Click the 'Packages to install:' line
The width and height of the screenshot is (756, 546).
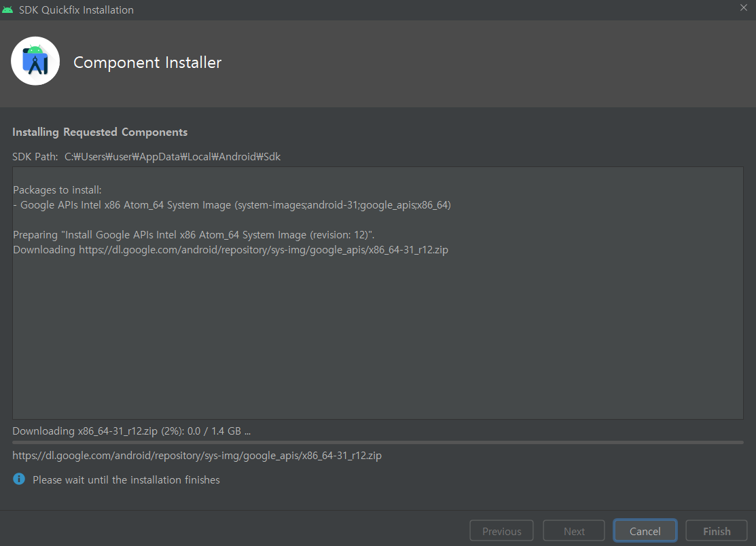[x=57, y=190]
